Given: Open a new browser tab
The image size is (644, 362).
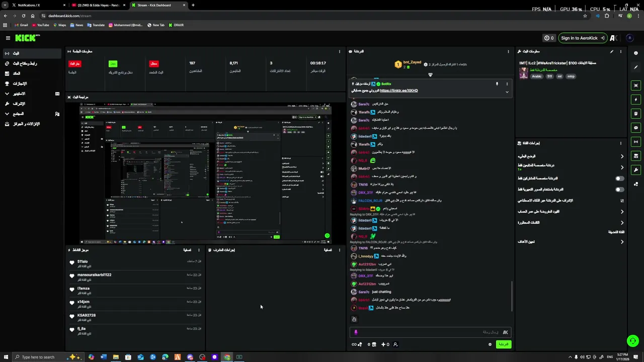Looking at the screenshot, I should (x=193, y=5).
